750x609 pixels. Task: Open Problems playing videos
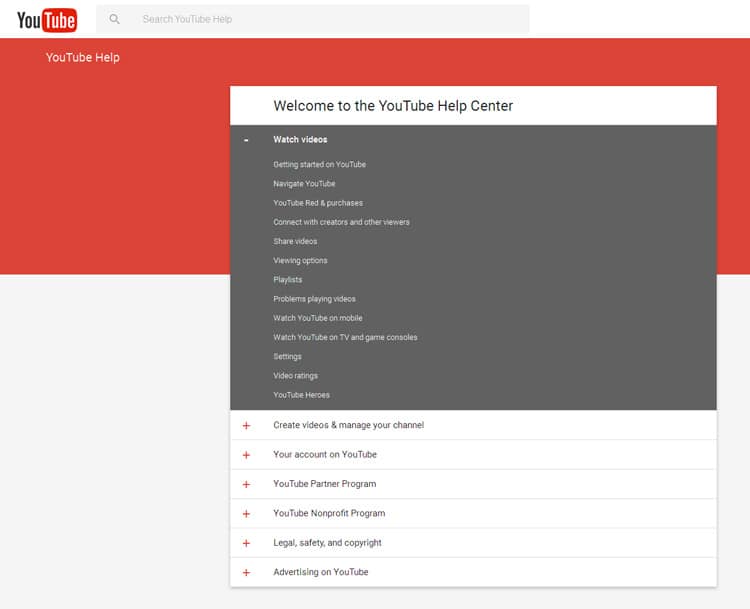click(314, 299)
